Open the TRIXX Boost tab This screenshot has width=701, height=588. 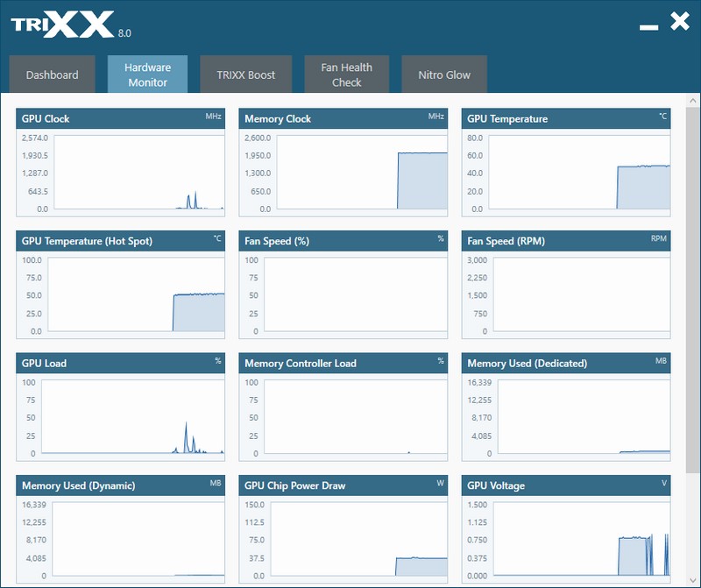[246, 74]
